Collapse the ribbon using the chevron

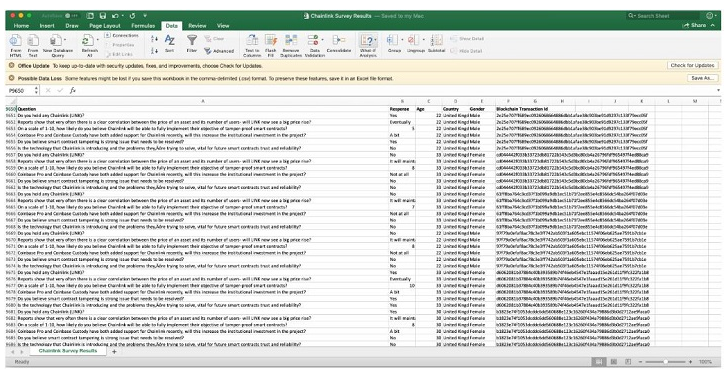pyautogui.click(x=713, y=25)
